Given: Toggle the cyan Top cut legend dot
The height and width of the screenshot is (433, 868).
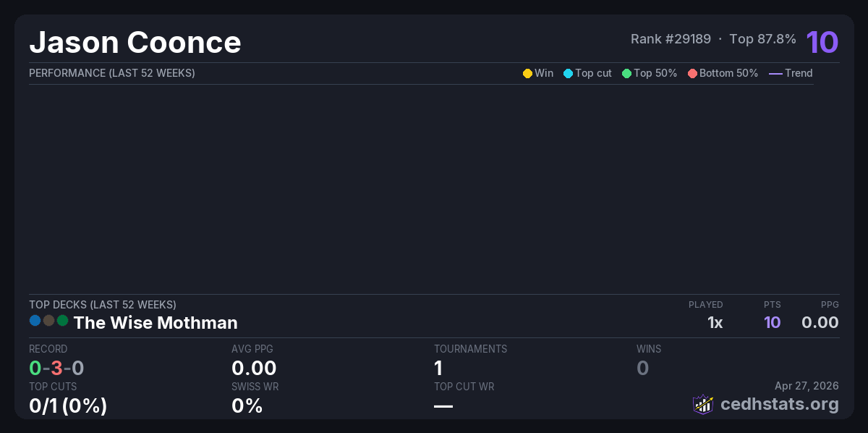Looking at the screenshot, I should (568, 73).
